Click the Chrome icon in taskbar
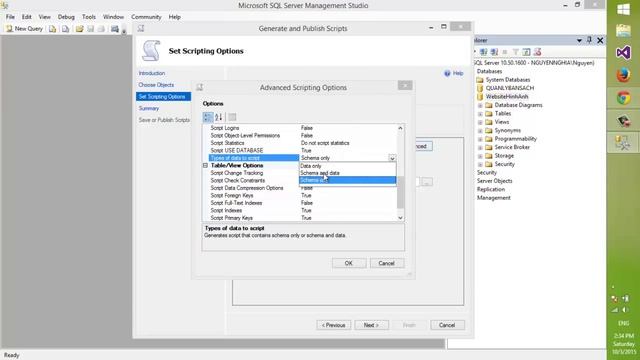640x360 pixels. [x=623, y=98]
